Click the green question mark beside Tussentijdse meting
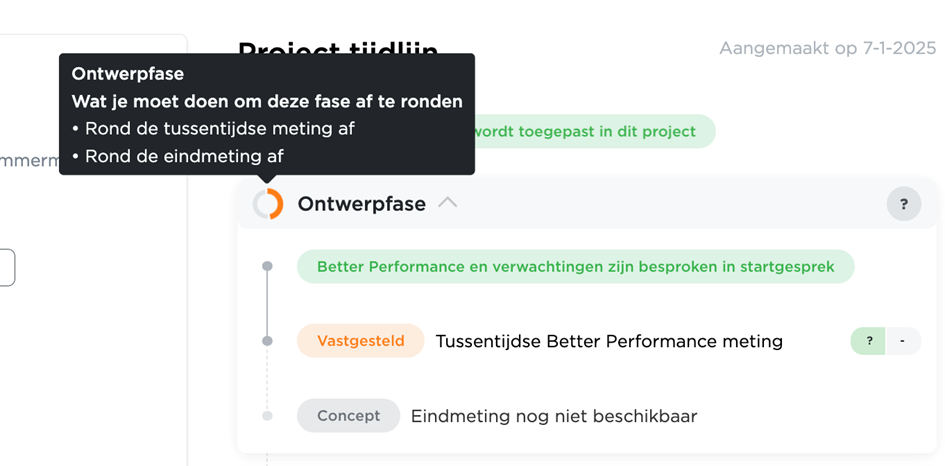Screen dimensions: 945x466 (868, 341)
